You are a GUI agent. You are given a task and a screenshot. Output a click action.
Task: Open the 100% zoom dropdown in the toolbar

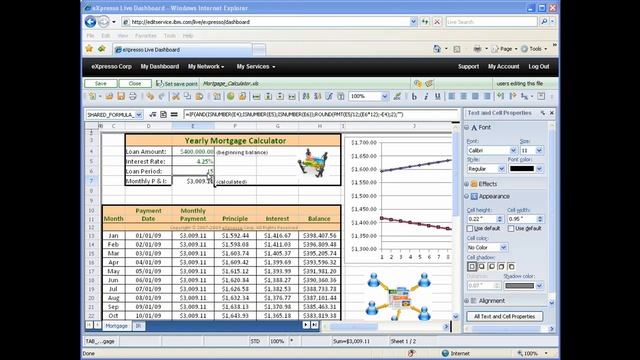coord(384,96)
